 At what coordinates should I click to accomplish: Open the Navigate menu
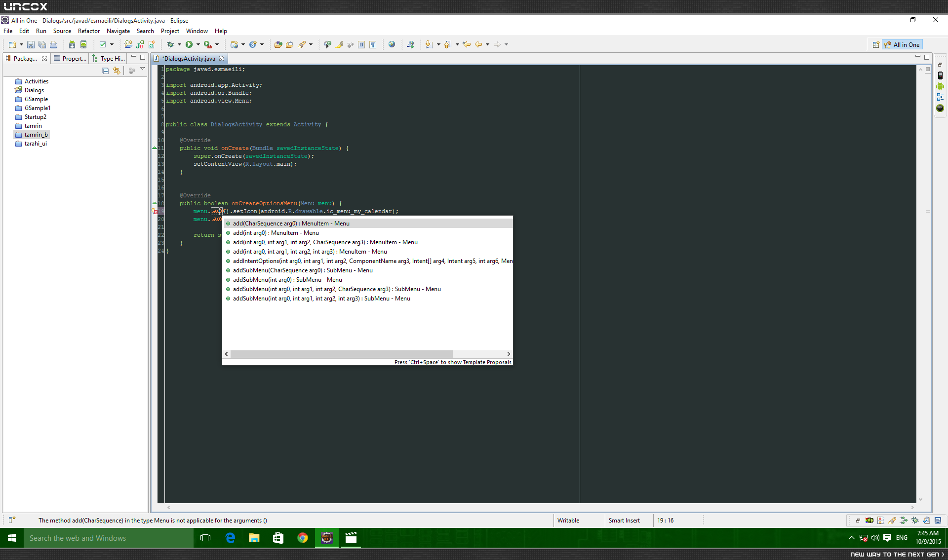[118, 31]
